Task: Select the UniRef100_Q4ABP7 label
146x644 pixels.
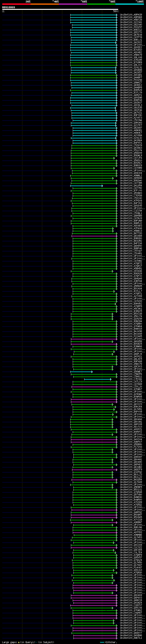Action: tap(131, 77)
